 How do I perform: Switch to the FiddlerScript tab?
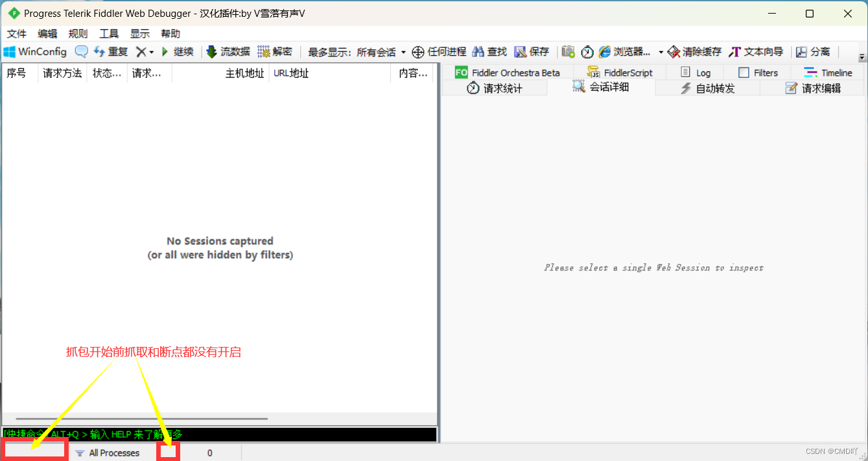(x=620, y=73)
